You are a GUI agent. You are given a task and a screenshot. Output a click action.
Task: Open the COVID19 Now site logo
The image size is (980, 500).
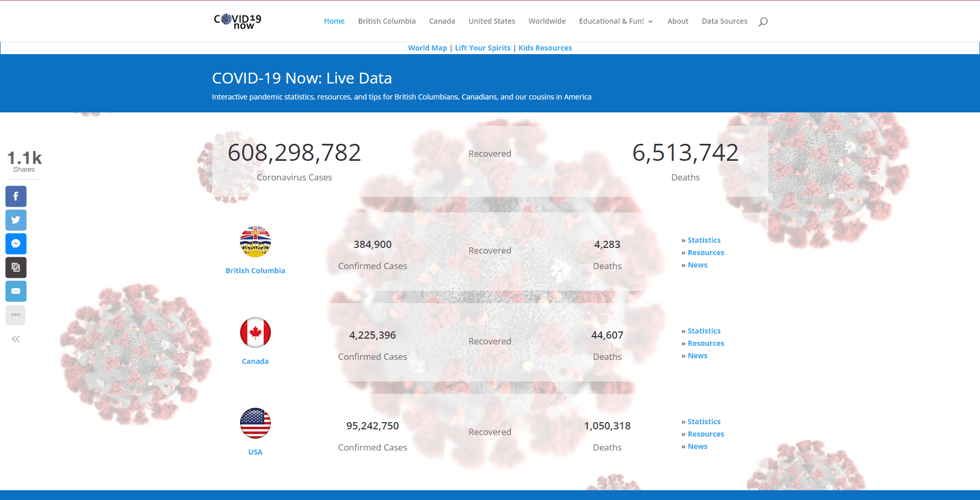237,21
